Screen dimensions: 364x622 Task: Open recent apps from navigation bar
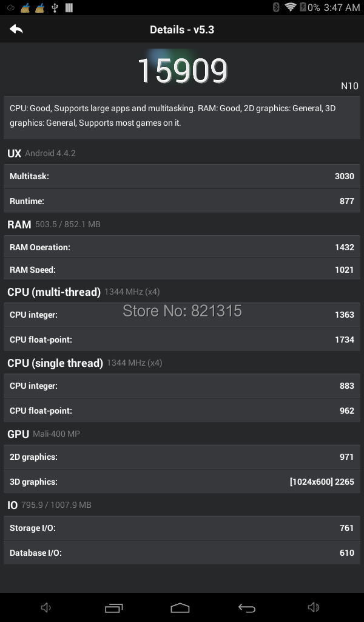[x=113, y=607]
